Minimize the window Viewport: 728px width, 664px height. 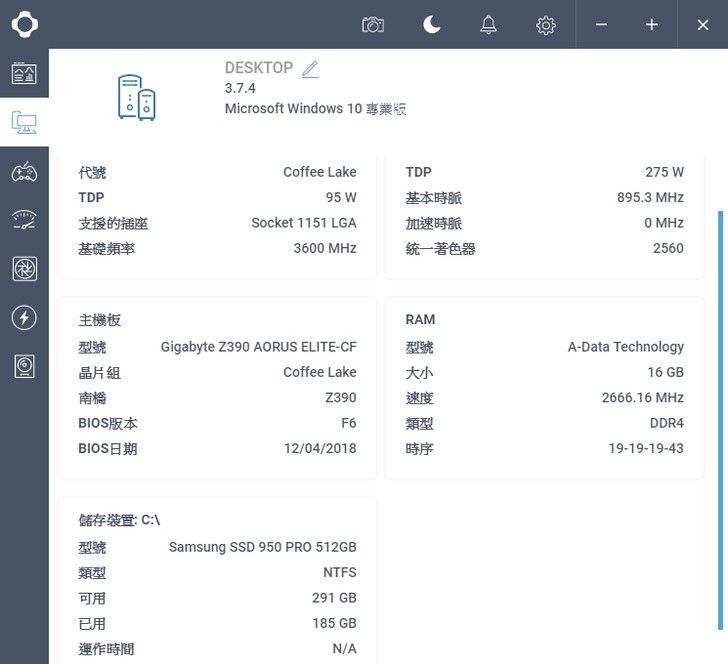[x=601, y=25]
